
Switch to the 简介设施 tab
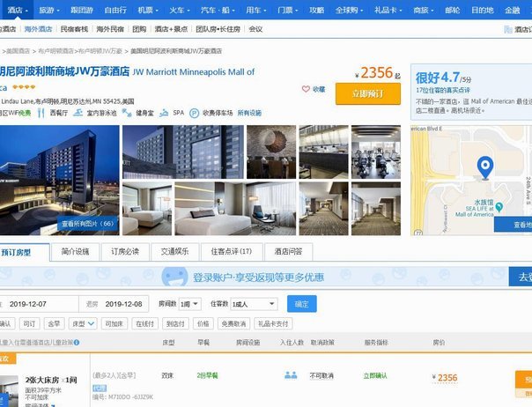point(75,252)
